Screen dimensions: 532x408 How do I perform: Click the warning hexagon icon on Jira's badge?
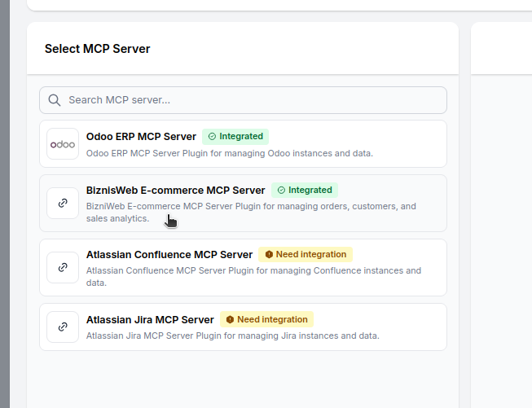[x=230, y=320]
